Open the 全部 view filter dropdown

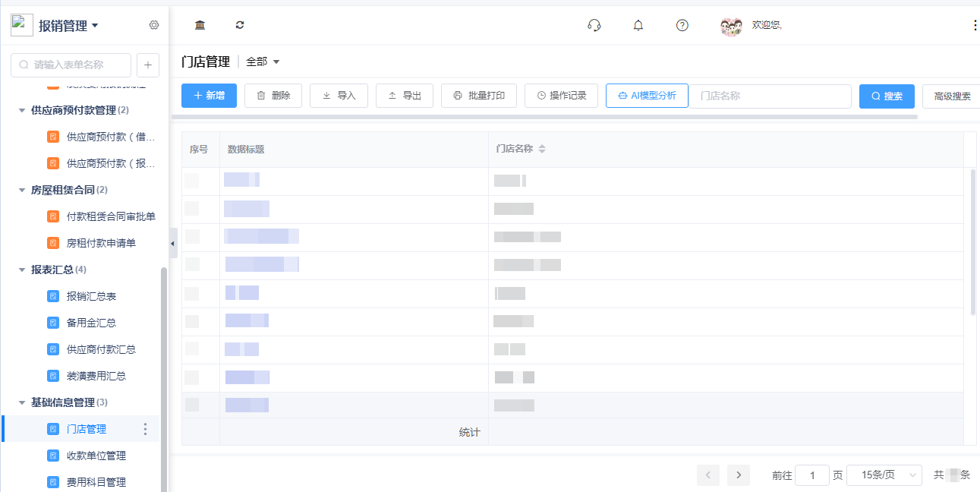[263, 61]
